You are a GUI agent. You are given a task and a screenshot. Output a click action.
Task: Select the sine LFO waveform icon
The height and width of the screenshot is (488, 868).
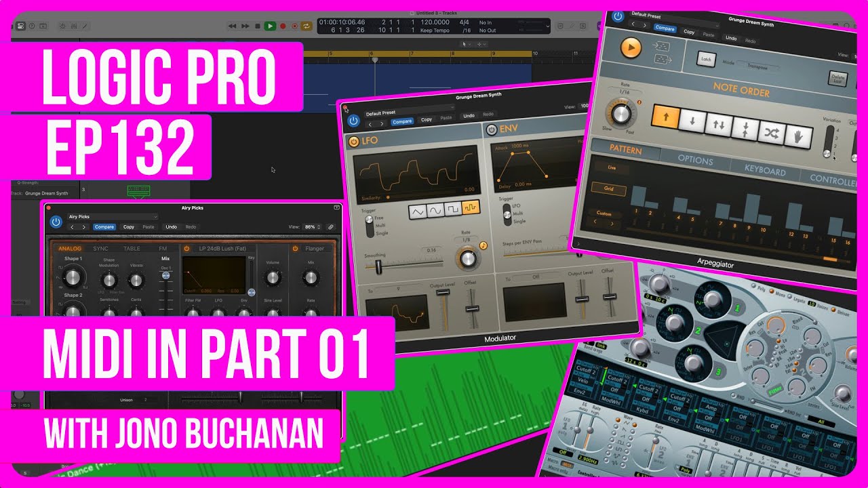(x=435, y=209)
